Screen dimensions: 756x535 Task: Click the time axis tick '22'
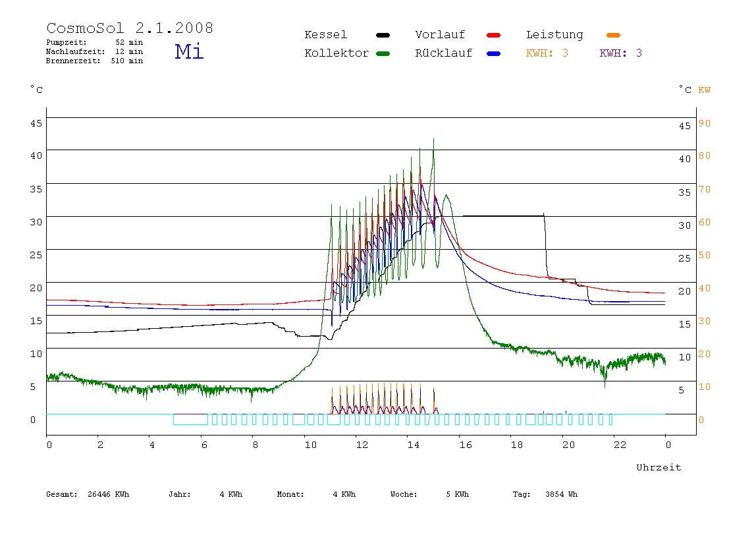tap(620, 445)
